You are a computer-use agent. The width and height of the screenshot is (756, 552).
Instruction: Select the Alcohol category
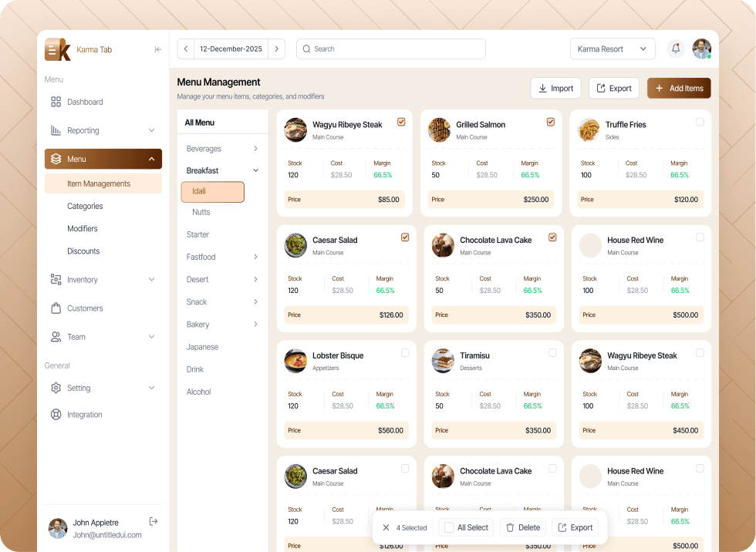[x=199, y=392]
